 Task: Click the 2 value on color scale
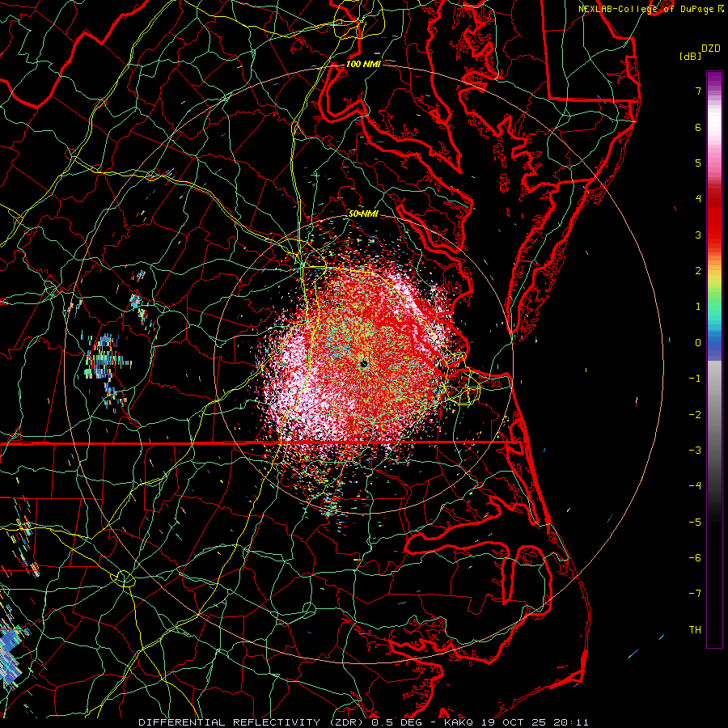[x=698, y=271]
